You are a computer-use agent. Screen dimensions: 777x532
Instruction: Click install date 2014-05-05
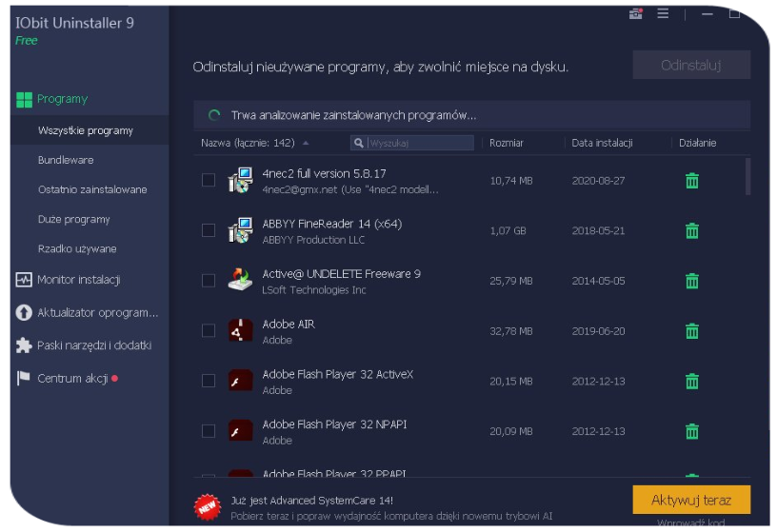[x=598, y=281]
